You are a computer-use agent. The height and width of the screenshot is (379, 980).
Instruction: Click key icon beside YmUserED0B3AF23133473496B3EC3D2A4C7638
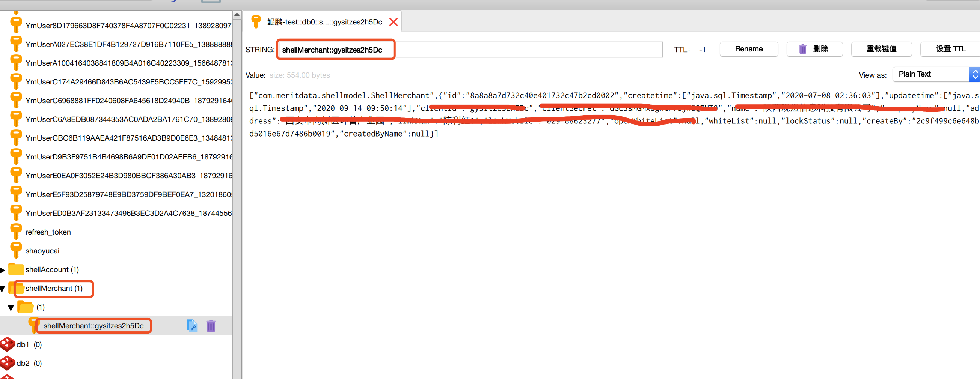coord(16,213)
